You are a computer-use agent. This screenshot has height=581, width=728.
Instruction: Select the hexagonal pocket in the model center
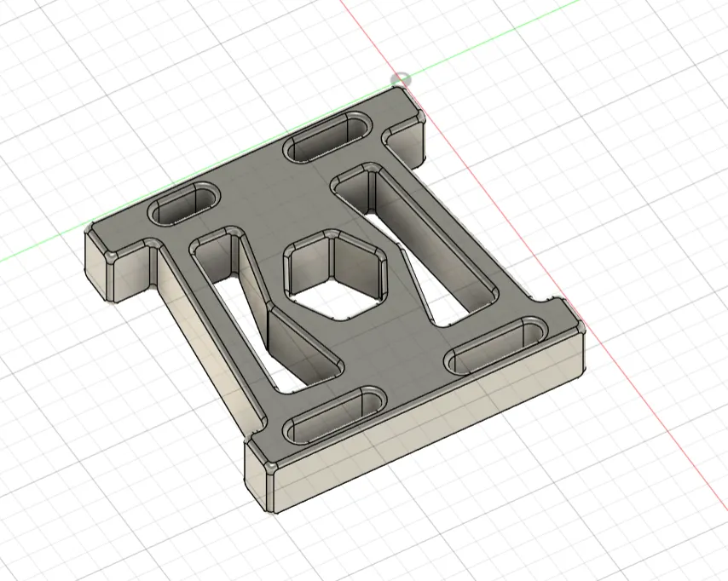tap(336, 274)
